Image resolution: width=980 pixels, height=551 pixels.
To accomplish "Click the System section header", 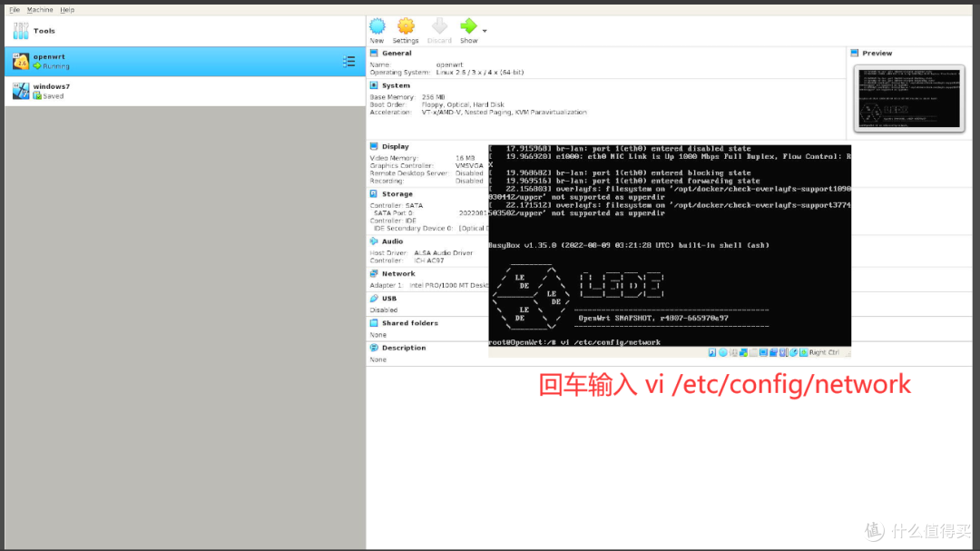I will click(396, 85).
